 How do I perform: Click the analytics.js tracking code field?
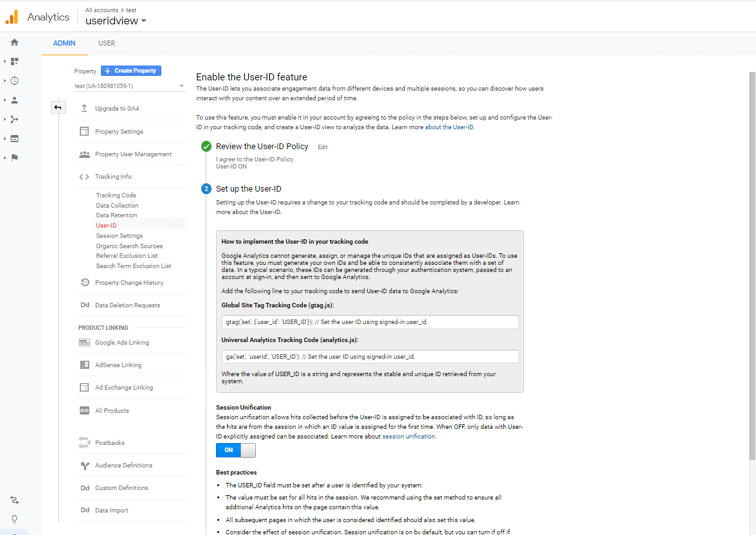point(370,356)
